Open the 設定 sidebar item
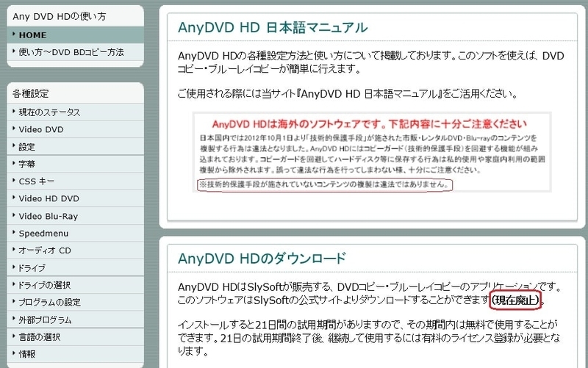Image resolution: width=588 pixels, height=368 pixels. (75, 146)
